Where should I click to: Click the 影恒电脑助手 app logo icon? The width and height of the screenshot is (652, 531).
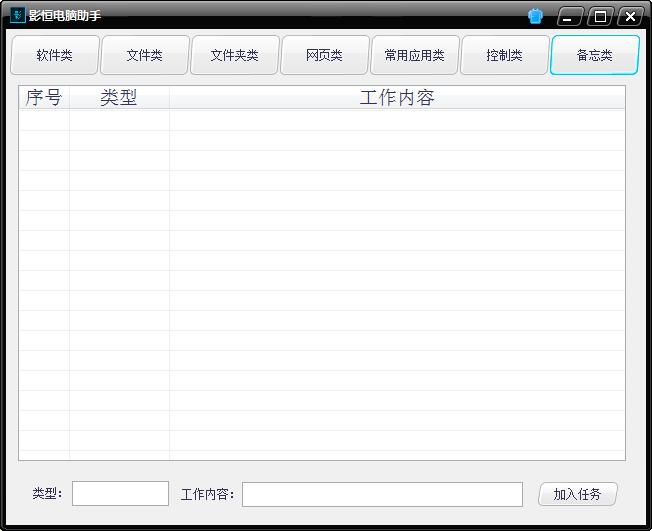18,15
